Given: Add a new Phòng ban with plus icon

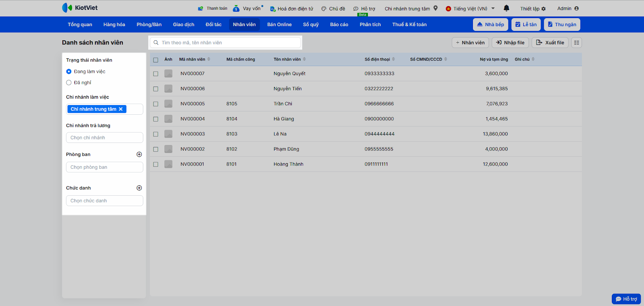Looking at the screenshot, I should point(139,154).
